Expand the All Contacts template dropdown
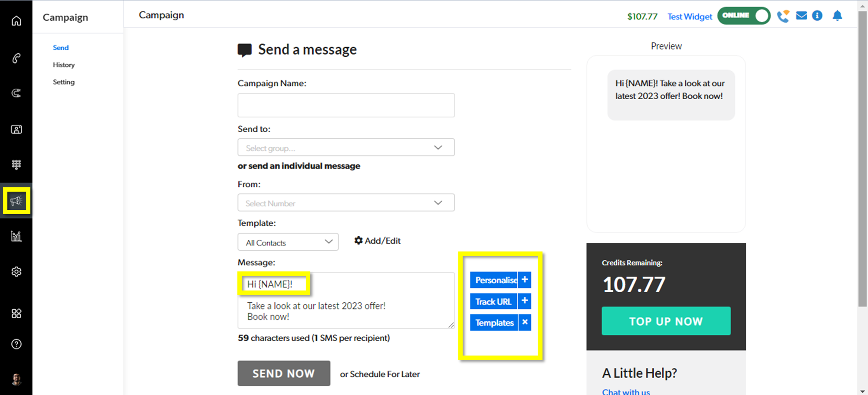The height and width of the screenshot is (395, 868). 288,242
